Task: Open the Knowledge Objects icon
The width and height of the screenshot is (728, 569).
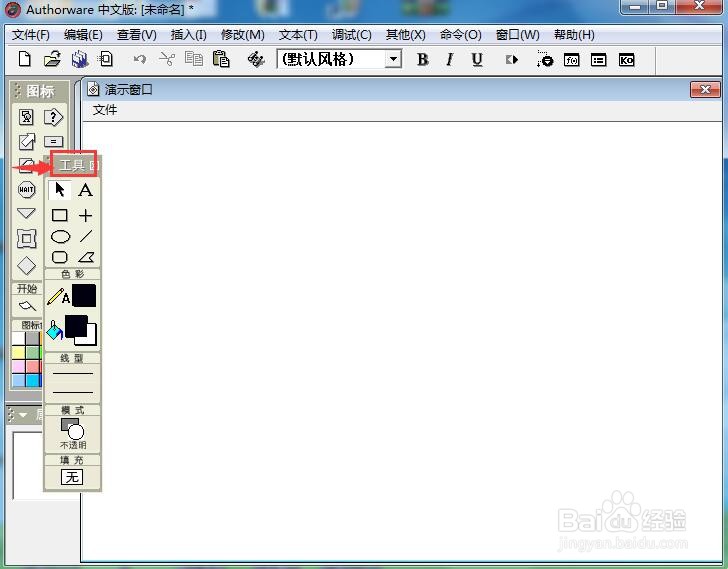Action: click(x=626, y=60)
